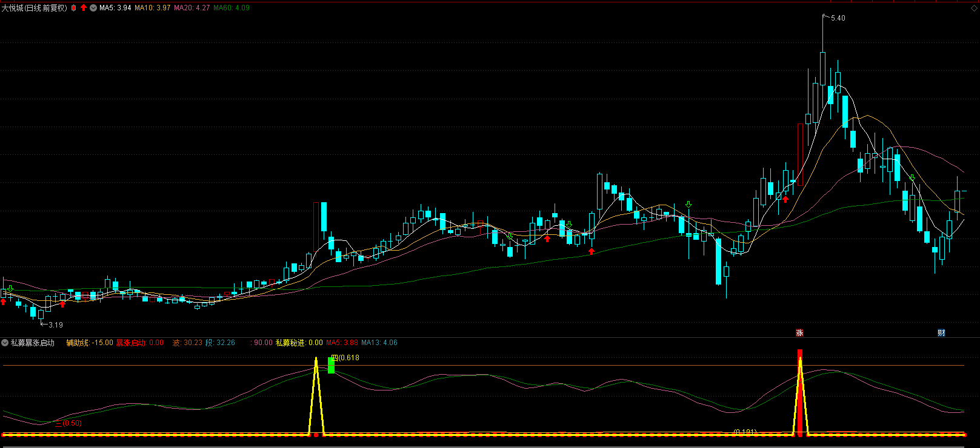980x448 pixels.
Task: Click the 四(0.618 annotation label
Action: coord(345,358)
